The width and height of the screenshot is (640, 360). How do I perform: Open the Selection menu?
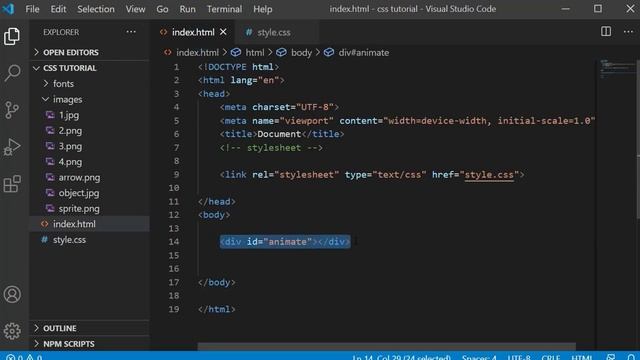tap(96, 9)
